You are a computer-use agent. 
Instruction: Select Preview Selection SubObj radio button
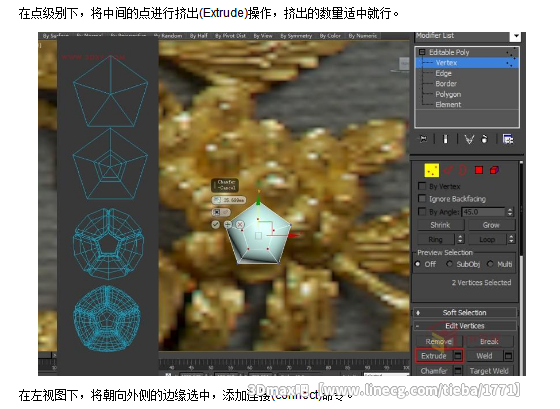click(x=449, y=264)
